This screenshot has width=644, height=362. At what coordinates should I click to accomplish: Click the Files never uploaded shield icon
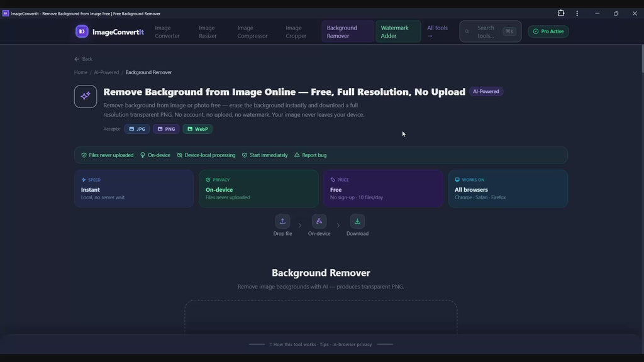[84, 155]
